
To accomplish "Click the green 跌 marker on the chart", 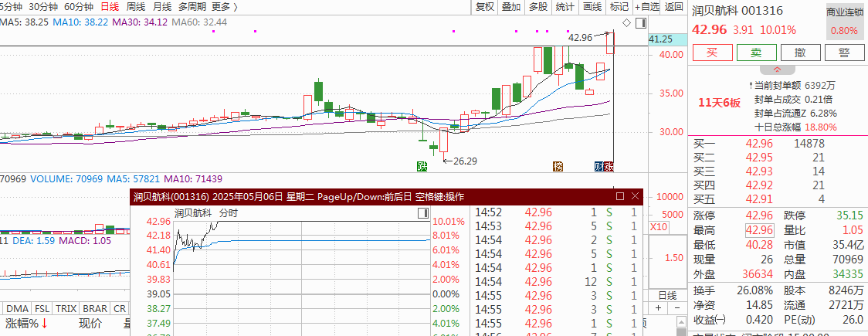I will point(422,166).
